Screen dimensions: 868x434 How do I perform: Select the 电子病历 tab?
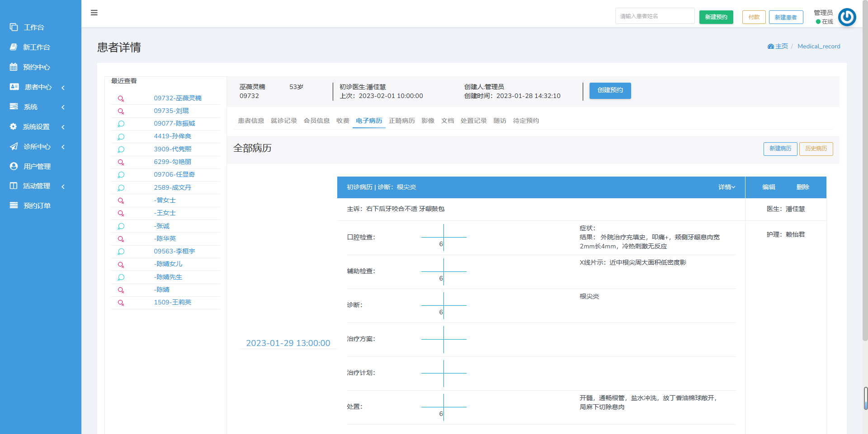point(369,121)
